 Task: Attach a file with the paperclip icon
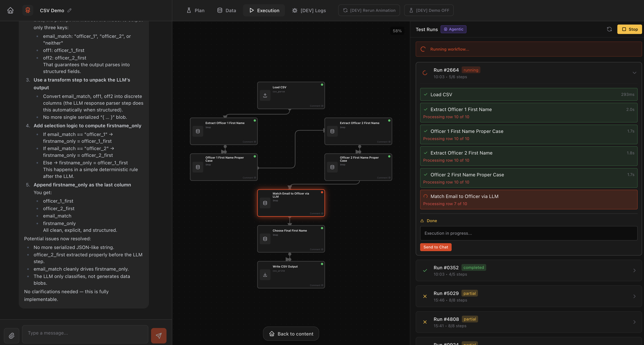tap(12, 336)
